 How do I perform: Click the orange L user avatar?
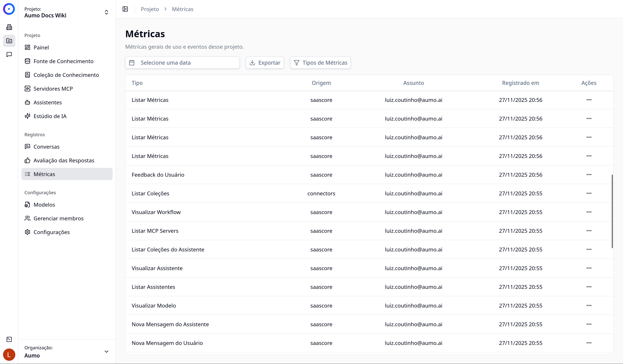point(9,355)
